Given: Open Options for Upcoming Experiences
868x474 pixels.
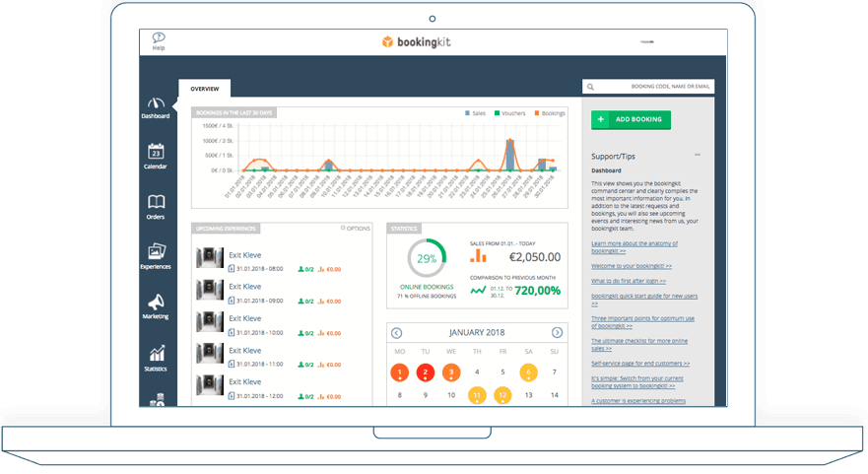Looking at the screenshot, I should click(x=356, y=228).
